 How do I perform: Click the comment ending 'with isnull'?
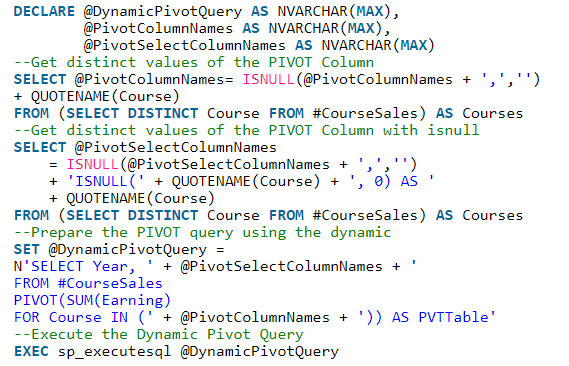coord(247,130)
